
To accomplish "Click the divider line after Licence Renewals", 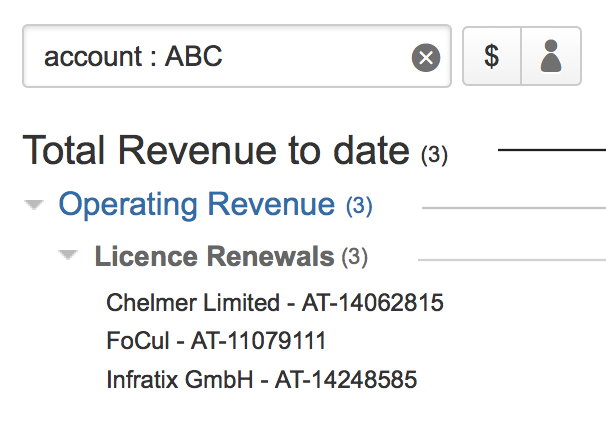I will coord(510,259).
